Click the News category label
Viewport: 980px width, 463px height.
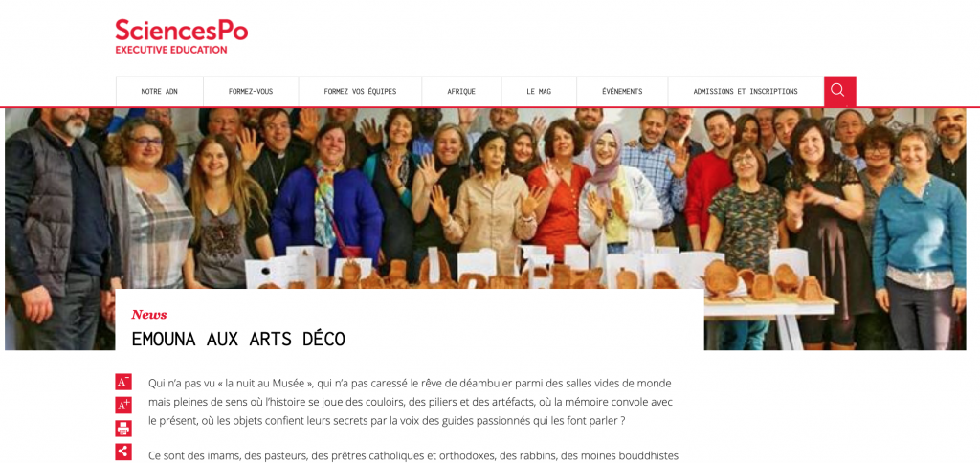click(148, 315)
